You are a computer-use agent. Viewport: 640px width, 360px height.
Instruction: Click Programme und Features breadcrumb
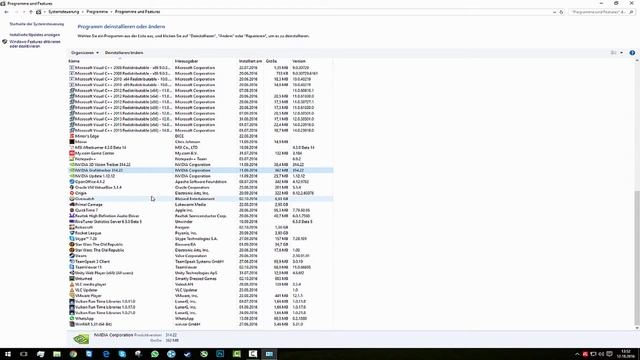(x=138, y=12)
